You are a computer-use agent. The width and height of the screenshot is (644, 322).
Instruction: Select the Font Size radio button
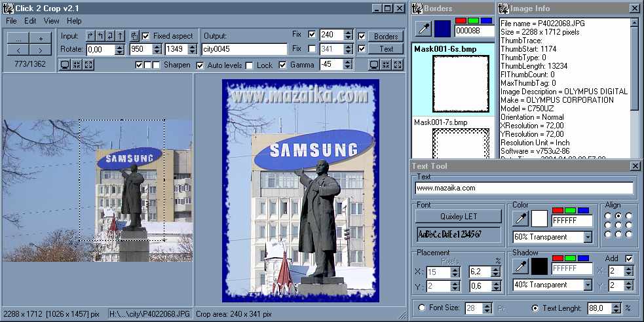point(421,308)
